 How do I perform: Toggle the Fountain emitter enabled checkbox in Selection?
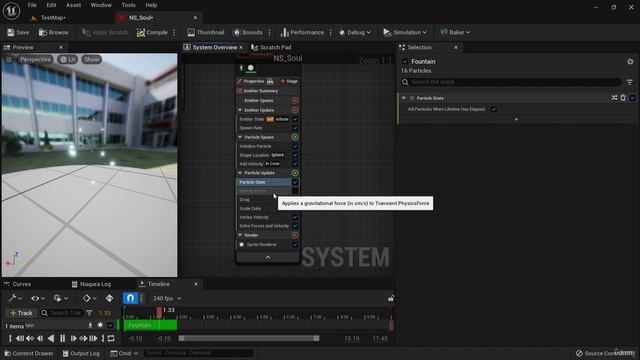(x=405, y=62)
